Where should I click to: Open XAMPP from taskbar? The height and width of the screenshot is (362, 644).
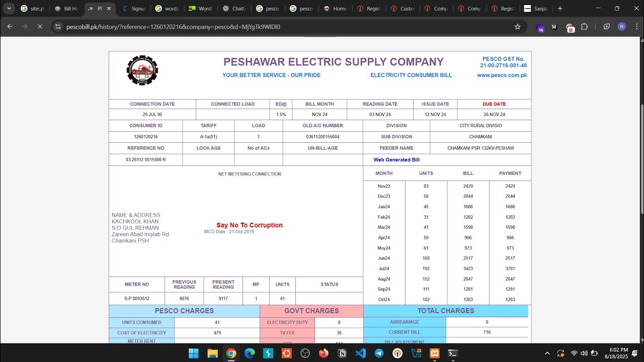click(x=435, y=353)
